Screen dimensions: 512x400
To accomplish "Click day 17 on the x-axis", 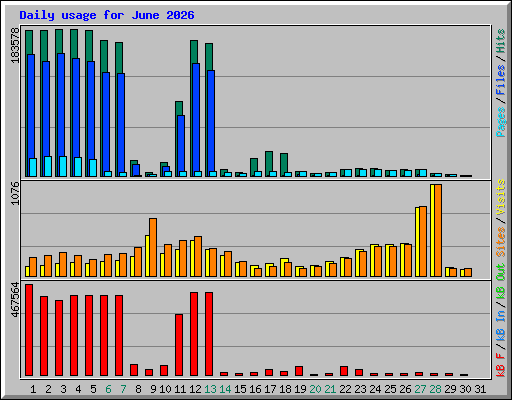I will coord(270,389).
